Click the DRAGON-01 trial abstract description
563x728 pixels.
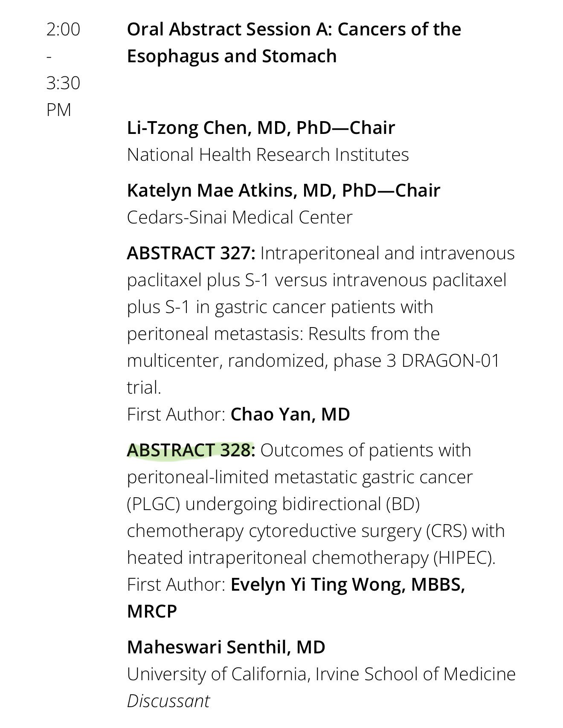(x=321, y=320)
